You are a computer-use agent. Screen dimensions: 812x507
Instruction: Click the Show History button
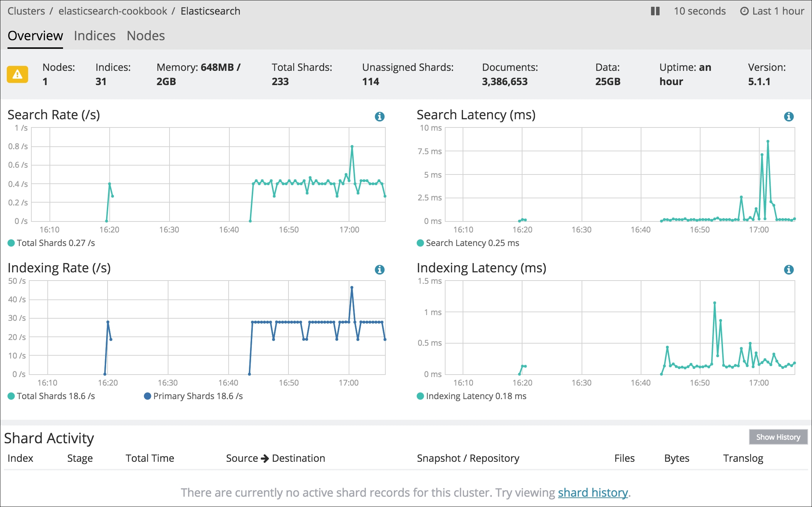778,437
